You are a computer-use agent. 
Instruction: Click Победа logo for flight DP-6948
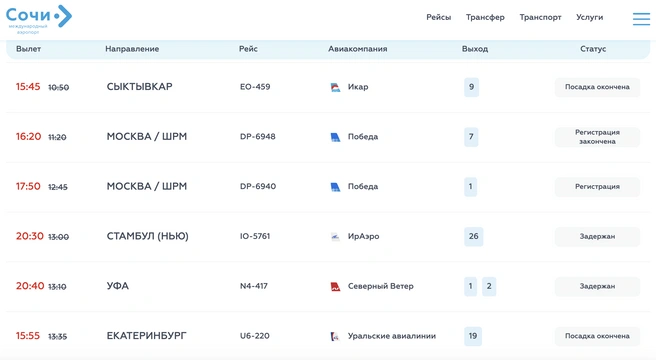coord(335,137)
